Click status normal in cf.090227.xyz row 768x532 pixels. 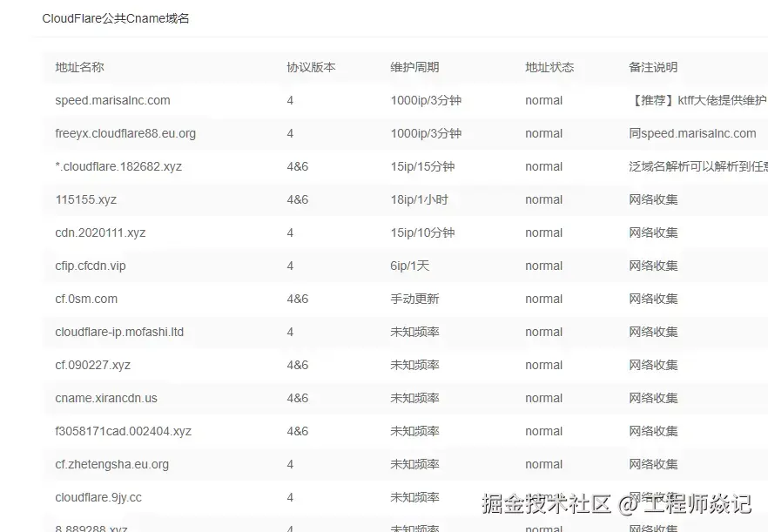pos(543,365)
